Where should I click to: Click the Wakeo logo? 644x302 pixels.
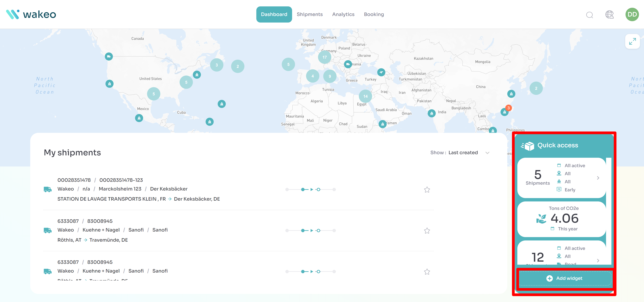point(31,14)
